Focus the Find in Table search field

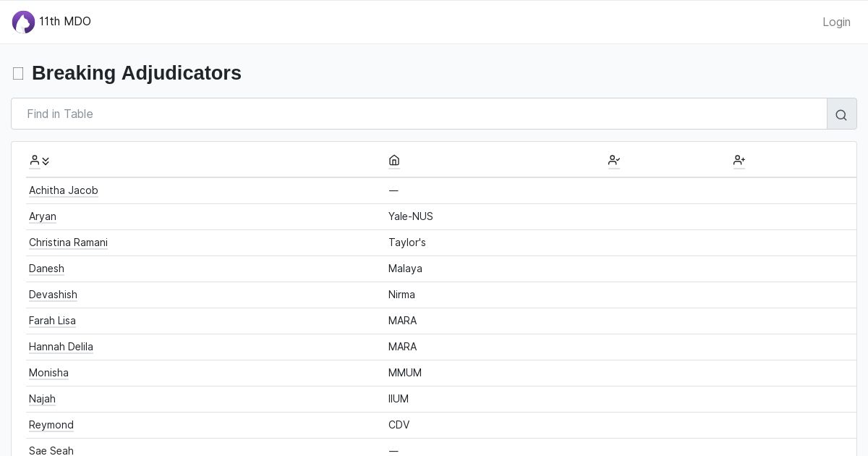[x=419, y=114]
